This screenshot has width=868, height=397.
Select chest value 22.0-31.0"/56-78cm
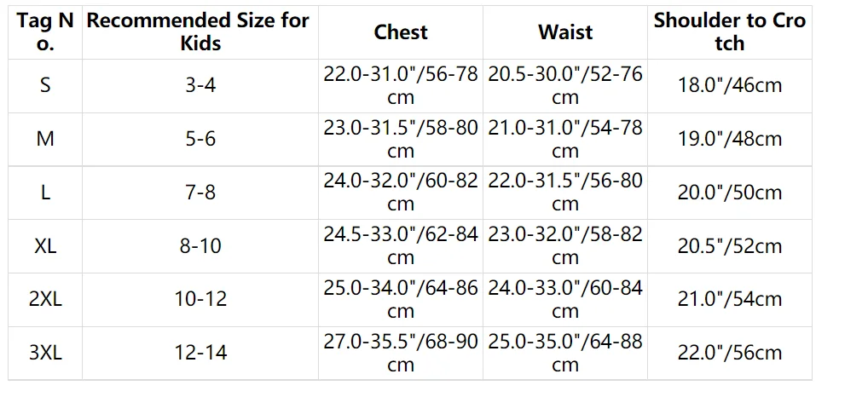coord(401,86)
